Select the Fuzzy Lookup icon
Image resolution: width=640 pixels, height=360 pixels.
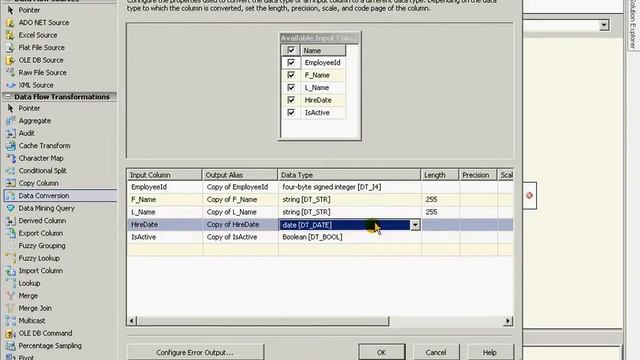[x=10, y=258]
